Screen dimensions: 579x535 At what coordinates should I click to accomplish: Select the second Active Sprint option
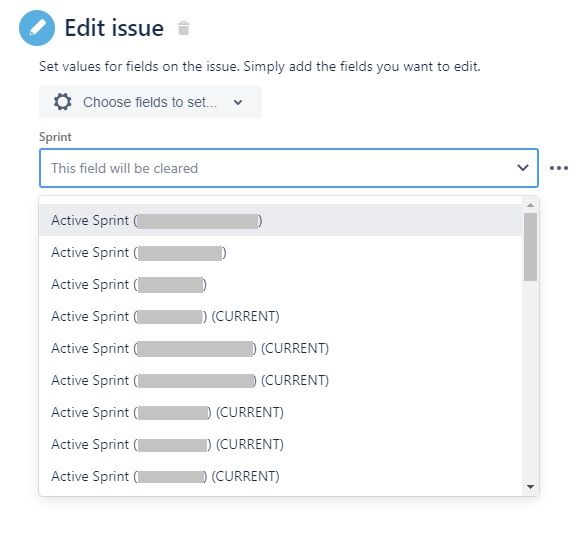(281, 253)
